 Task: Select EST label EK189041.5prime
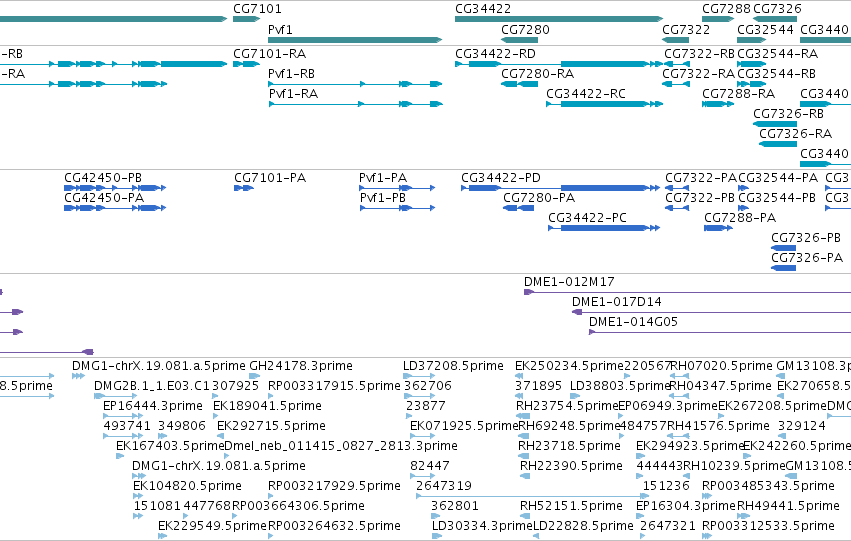pos(268,406)
